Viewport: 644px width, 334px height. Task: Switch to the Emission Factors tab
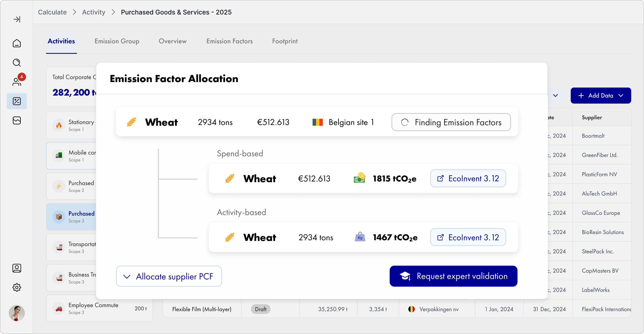point(229,41)
